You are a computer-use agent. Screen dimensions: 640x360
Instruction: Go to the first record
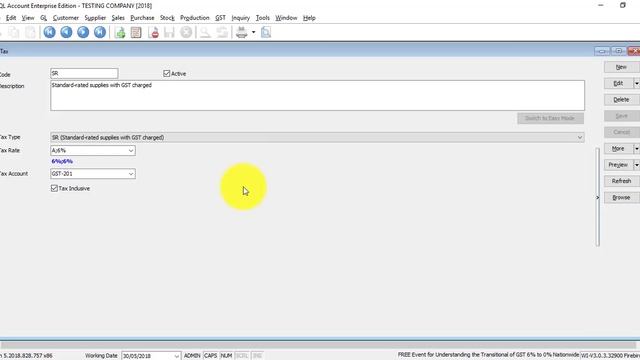(49, 32)
